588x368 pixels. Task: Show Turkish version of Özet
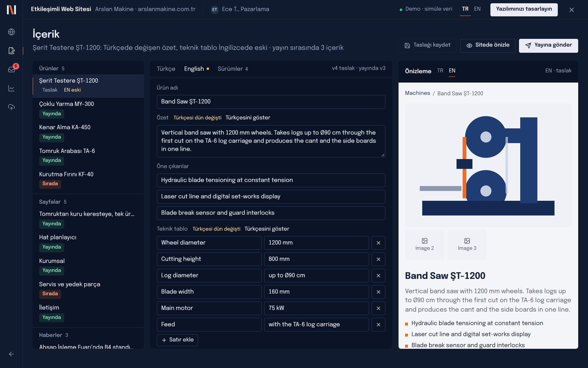[248, 118]
